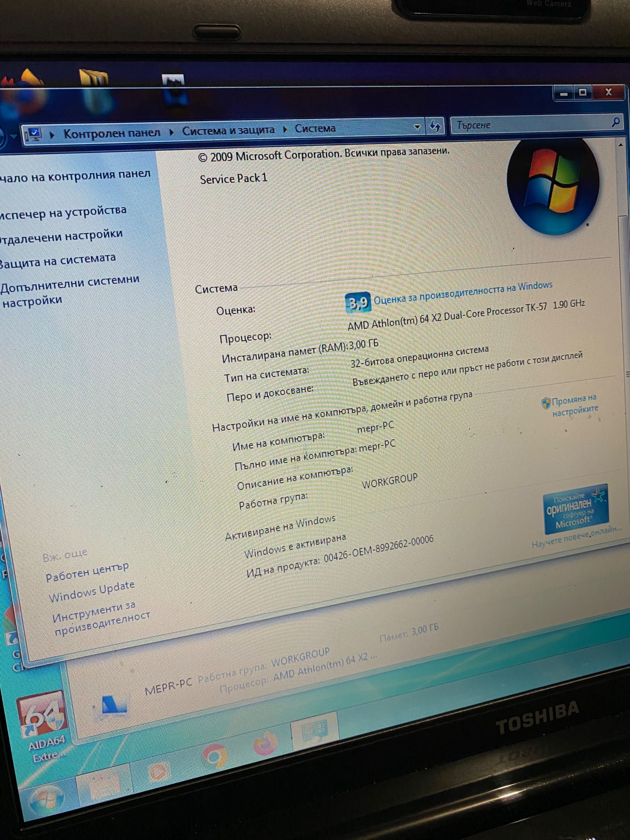The image size is (630, 840).
Task: Click the © 2009 Microsoft Corporation copyright text
Action: tap(324, 154)
